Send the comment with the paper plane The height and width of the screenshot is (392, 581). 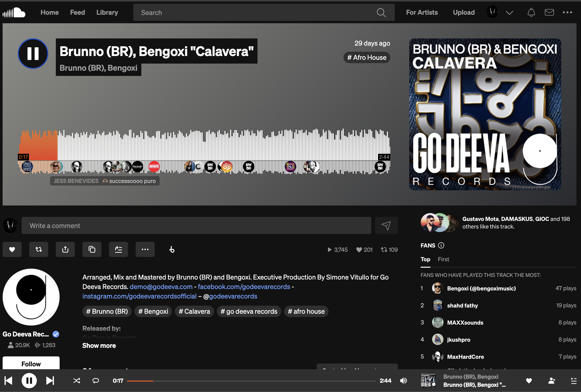point(386,225)
